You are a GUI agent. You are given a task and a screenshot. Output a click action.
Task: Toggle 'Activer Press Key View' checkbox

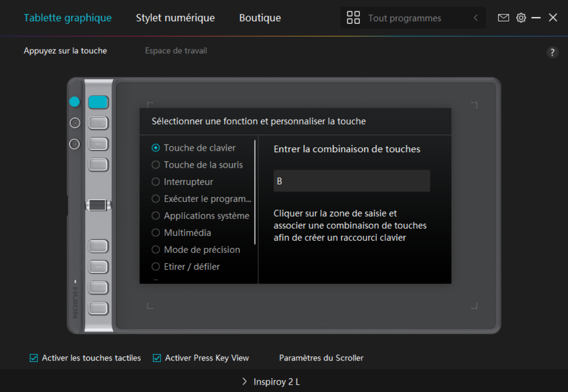[x=157, y=358]
